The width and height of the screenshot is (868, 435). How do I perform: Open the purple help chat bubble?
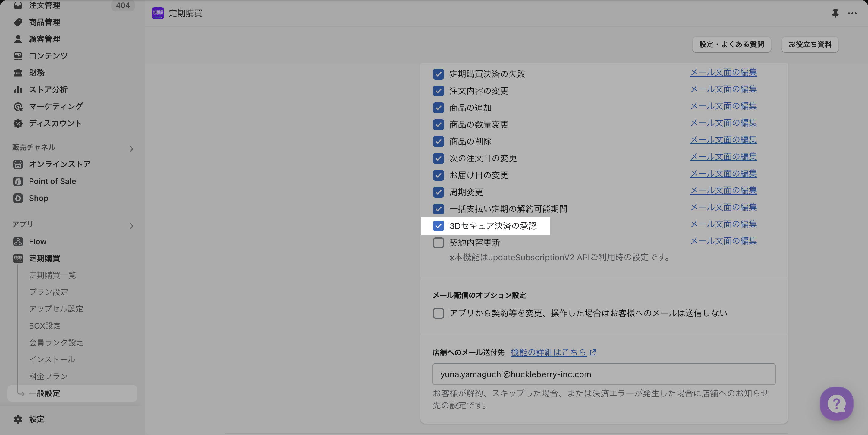tap(836, 403)
